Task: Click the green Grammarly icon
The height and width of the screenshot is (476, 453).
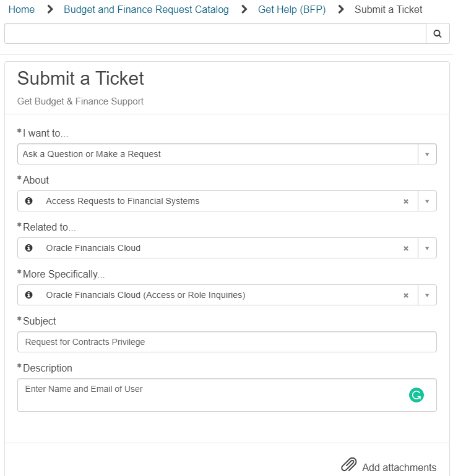Action: pos(416,395)
